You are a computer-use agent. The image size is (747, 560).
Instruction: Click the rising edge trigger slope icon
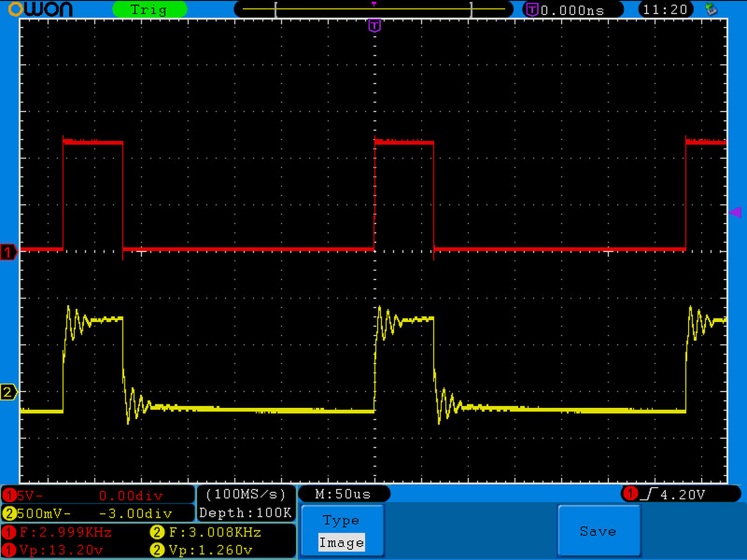click(649, 494)
